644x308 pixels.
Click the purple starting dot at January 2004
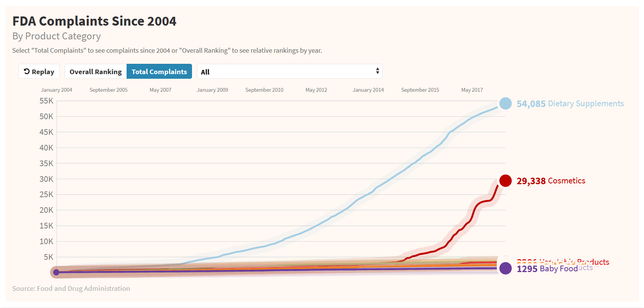pyautogui.click(x=56, y=272)
